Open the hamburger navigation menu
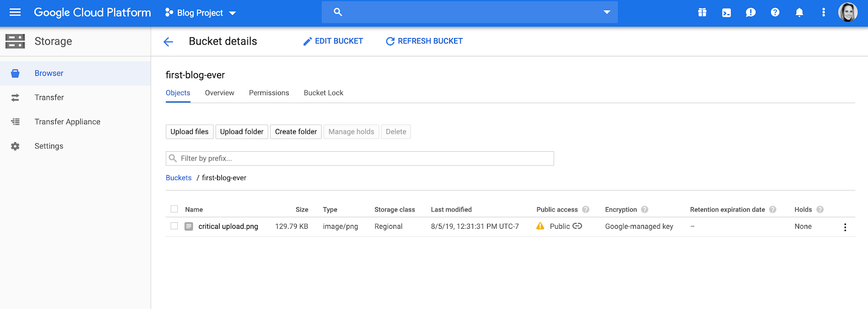868x309 pixels. coord(15,12)
